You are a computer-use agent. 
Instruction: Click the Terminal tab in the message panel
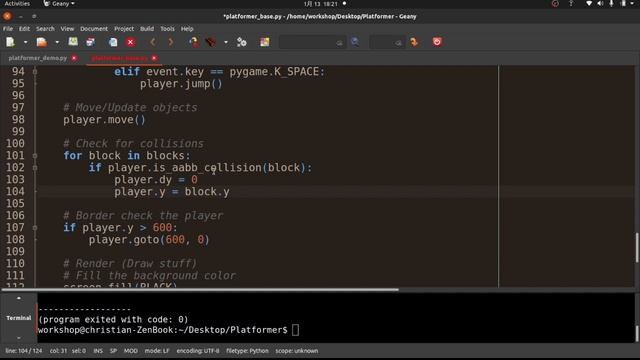tap(18, 318)
